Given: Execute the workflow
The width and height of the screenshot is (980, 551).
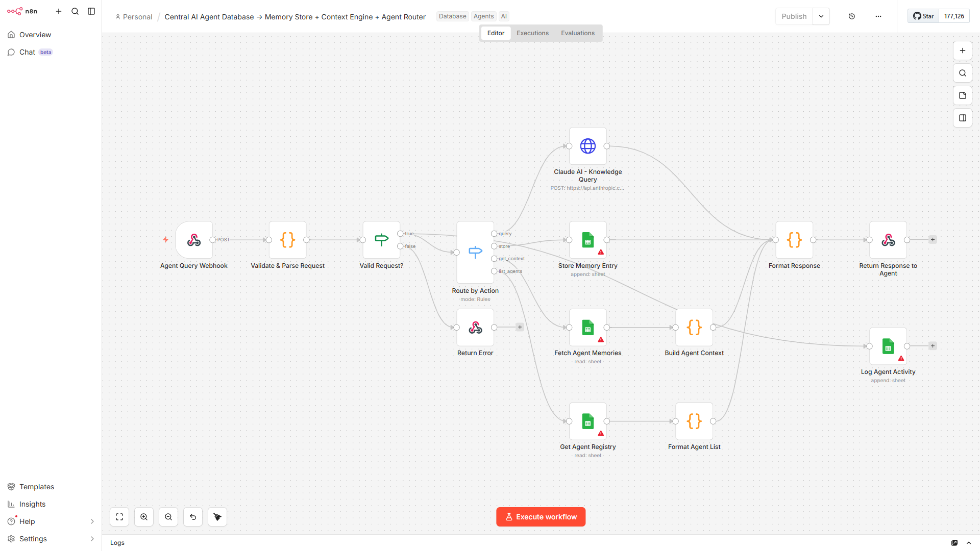Looking at the screenshot, I should (541, 516).
